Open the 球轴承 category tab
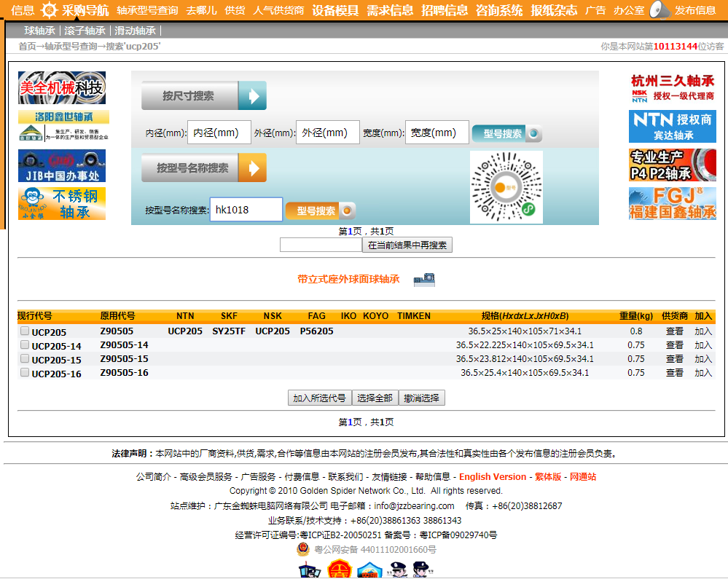The height and width of the screenshot is (579, 728). click(40, 31)
